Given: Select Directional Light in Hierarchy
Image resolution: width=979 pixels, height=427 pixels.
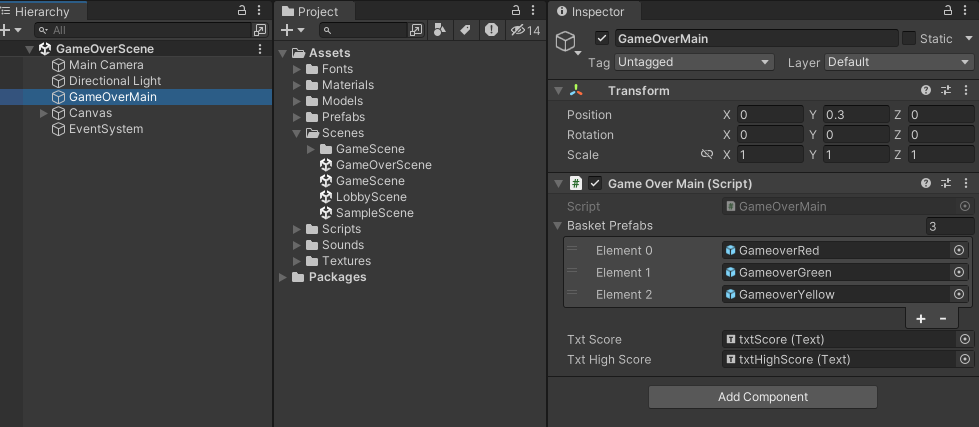Looking at the screenshot, I should [115, 81].
